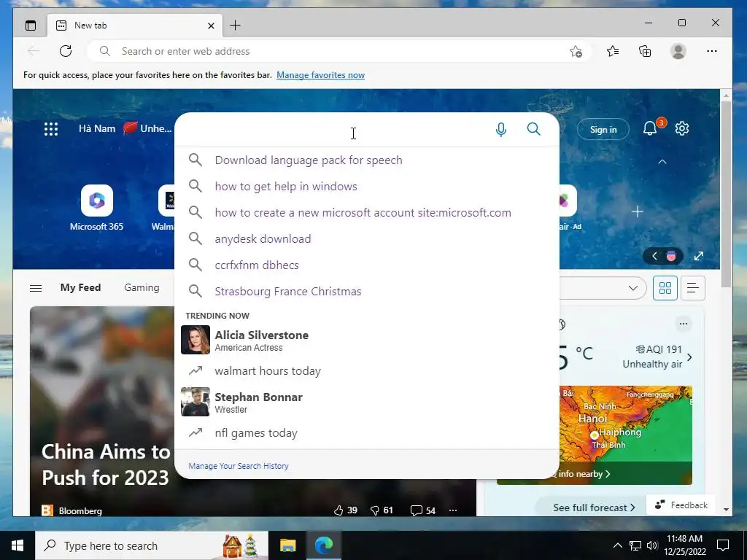Screen dimensions: 747x560
Task: Open feed hamburger menu icon
Action: [x=36, y=288]
